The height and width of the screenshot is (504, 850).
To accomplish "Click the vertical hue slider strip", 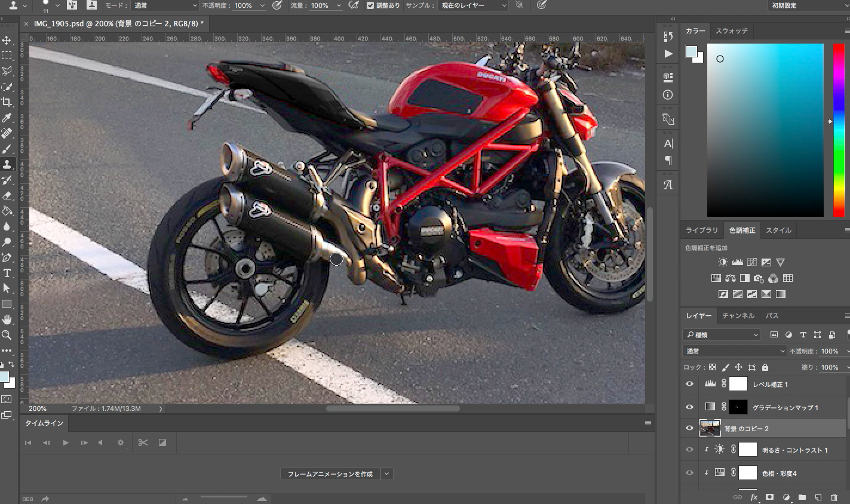I will (x=839, y=130).
